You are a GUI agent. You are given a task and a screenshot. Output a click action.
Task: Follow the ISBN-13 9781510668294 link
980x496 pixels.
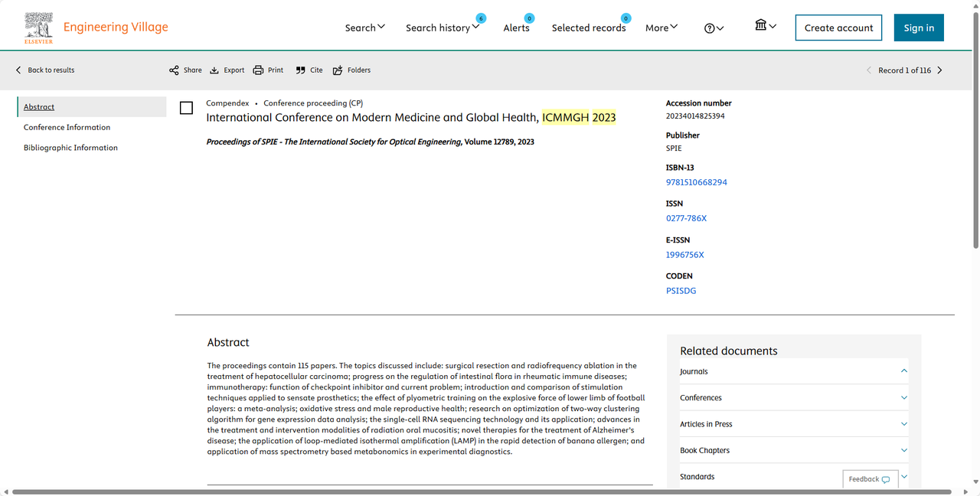click(696, 182)
